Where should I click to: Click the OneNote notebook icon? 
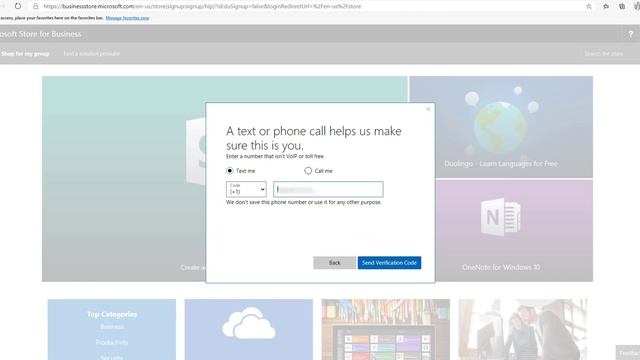pyautogui.click(x=500, y=217)
